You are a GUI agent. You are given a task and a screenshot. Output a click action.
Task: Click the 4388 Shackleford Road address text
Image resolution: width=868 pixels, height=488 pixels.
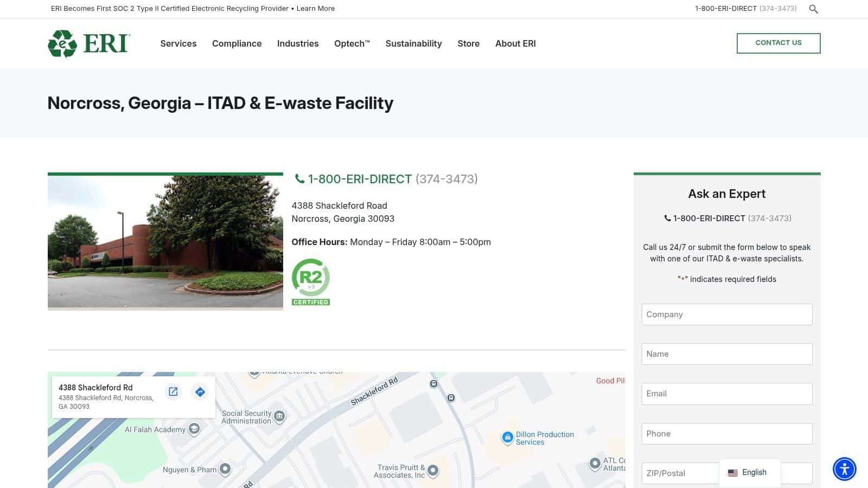point(340,206)
